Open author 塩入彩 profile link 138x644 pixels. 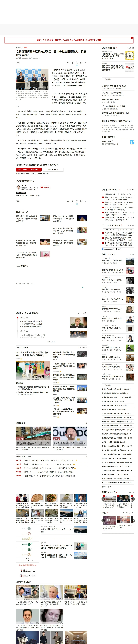(x=24, y=185)
